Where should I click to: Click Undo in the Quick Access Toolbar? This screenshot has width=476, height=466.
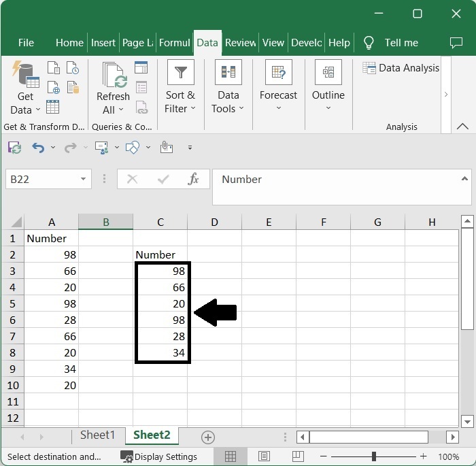(38, 147)
